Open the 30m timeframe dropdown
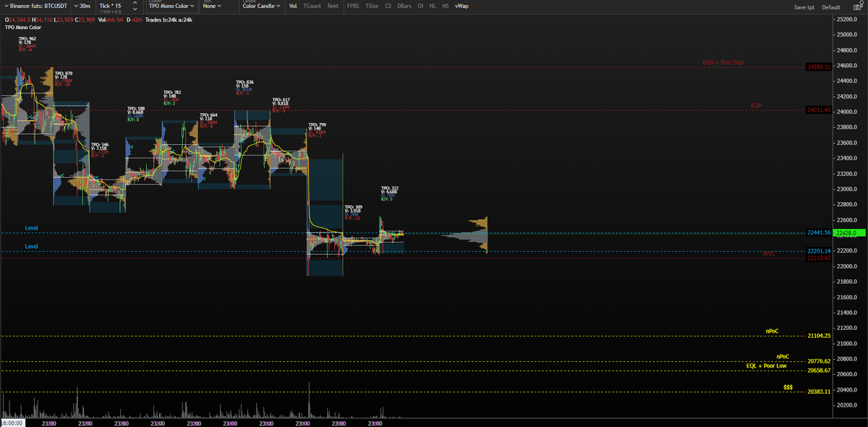This screenshot has width=868, height=427. tap(82, 6)
